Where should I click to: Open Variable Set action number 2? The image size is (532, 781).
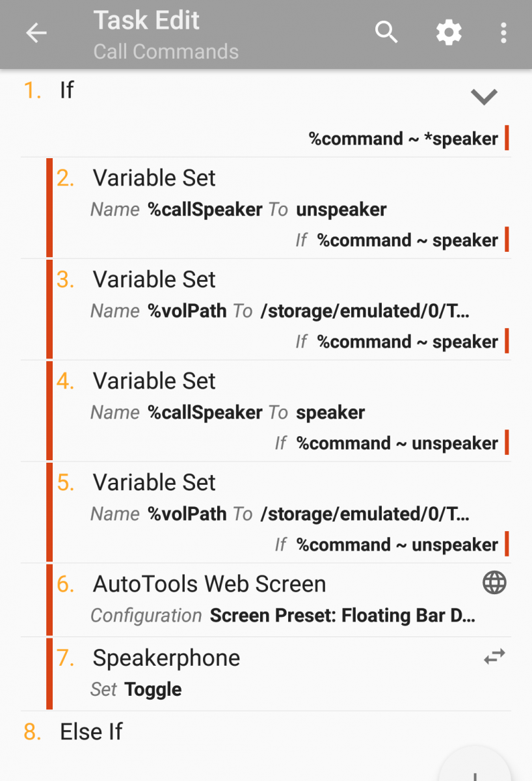coord(154,178)
